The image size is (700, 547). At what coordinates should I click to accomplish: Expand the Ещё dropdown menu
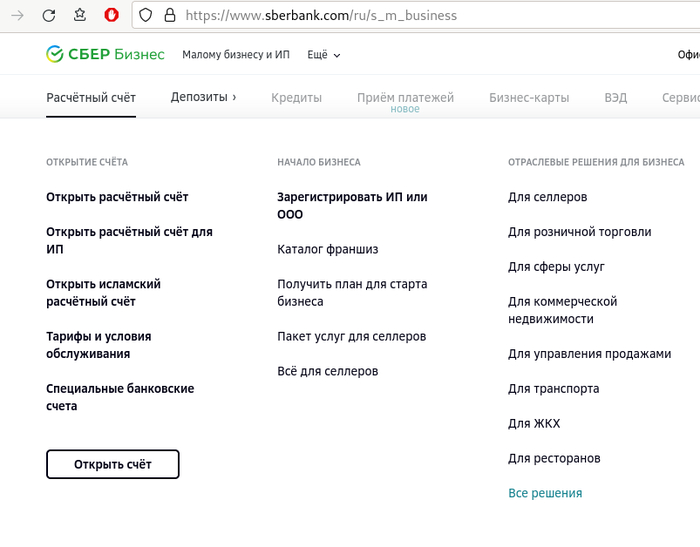coord(324,55)
